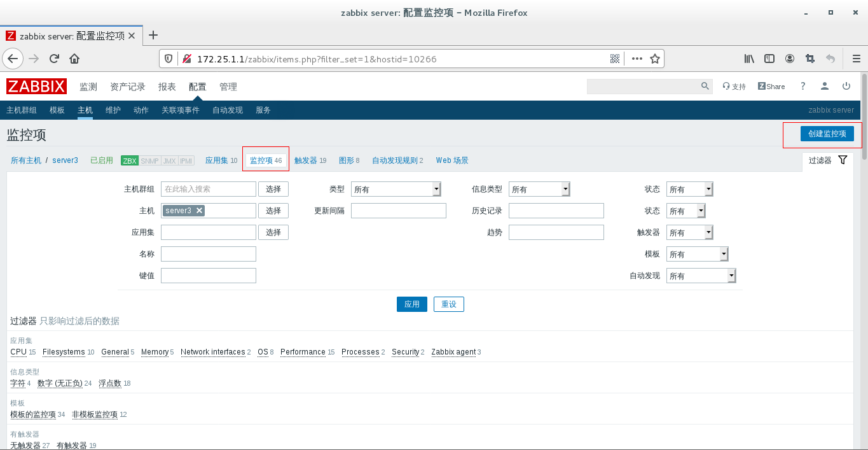This screenshot has width=868, height=450.
Task: Click the tracking protection shield icon
Action: (169, 59)
